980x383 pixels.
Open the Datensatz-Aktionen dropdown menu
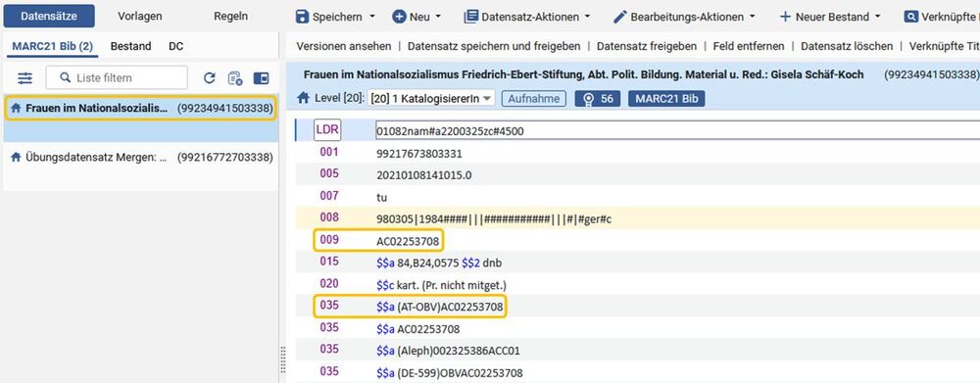click(527, 17)
